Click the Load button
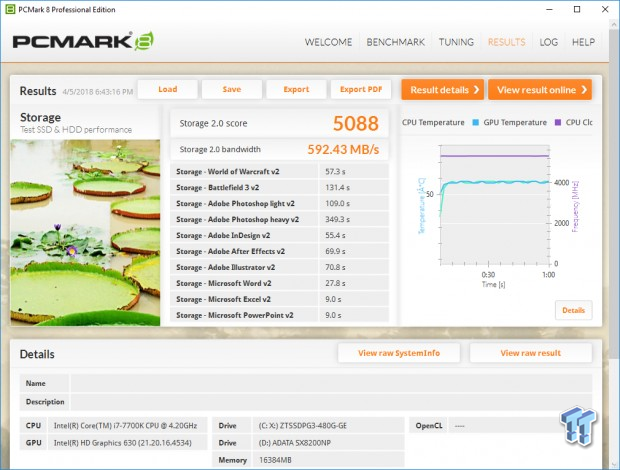Viewport: 620px width, 470px height. [167, 89]
